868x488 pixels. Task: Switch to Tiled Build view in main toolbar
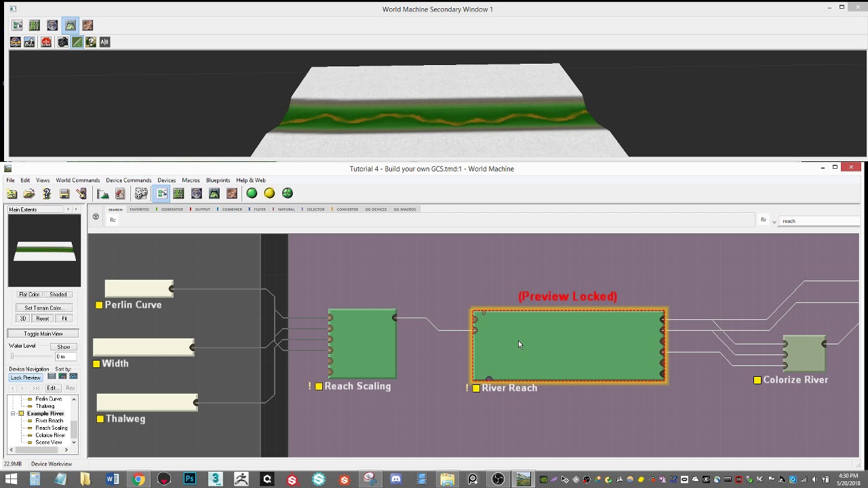click(x=232, y=194)
